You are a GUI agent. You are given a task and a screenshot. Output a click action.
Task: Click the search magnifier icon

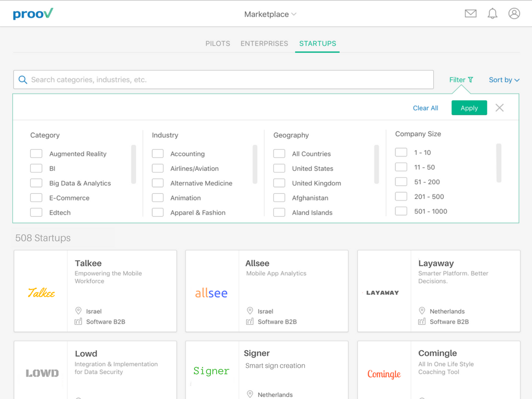[x=23, y=79]
